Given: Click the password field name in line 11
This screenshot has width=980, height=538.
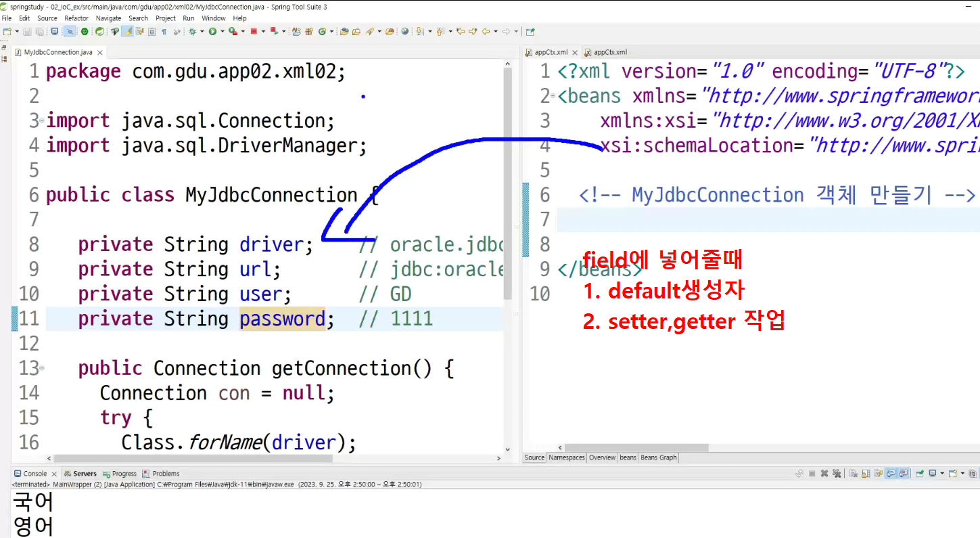Looking at the screenshot, I should pos(282,319).
